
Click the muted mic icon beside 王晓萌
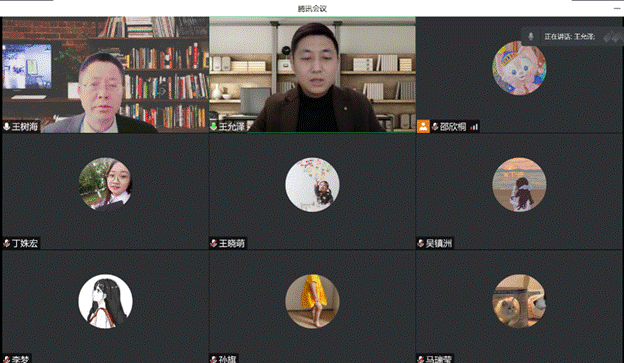point(214,243)
